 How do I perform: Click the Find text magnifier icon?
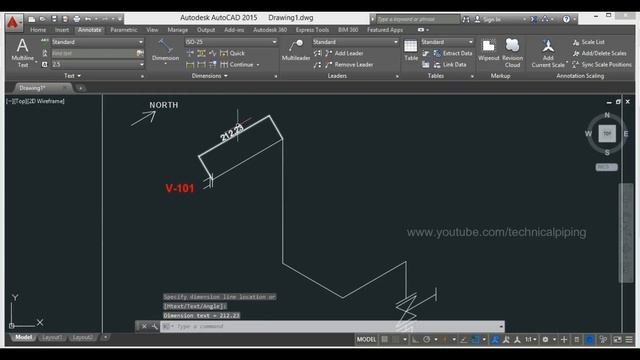pyautogui.click(x=140, y=53)
